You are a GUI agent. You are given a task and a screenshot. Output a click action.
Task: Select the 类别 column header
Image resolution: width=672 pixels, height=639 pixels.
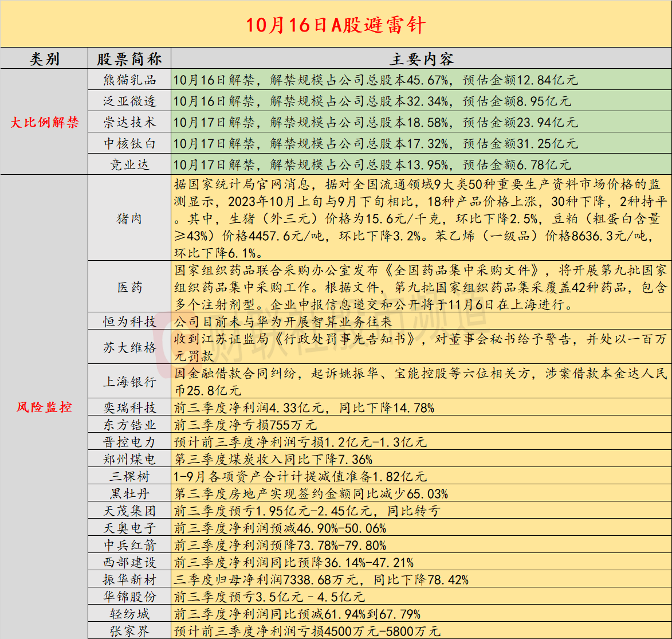coord(44,59)
